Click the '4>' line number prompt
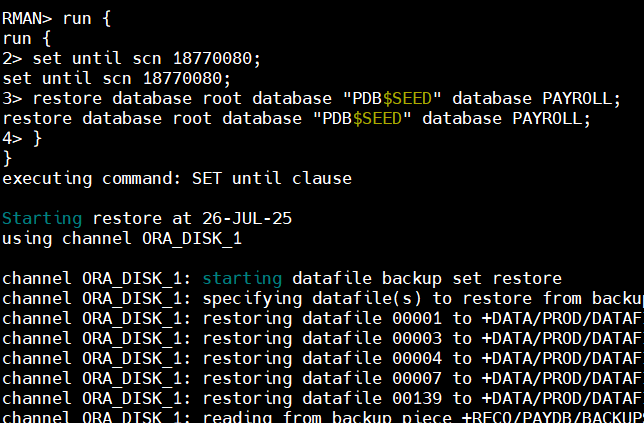The height and width of the screenshot is (423, 644). (x=12, y=138)
